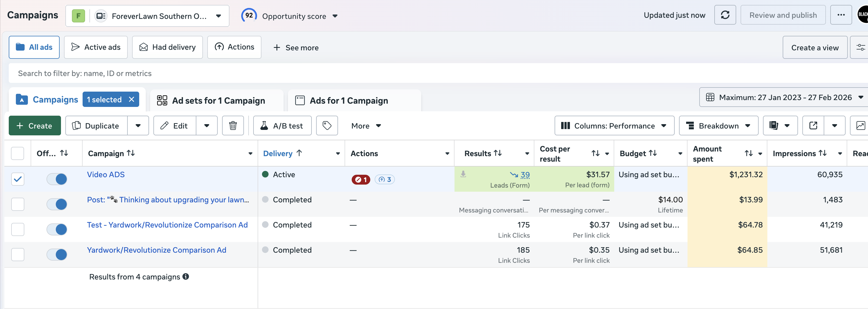Image resolution: width=868 pixels, height=309 pixels.
Task: Click the tag label icon
Action: point(327,126)
